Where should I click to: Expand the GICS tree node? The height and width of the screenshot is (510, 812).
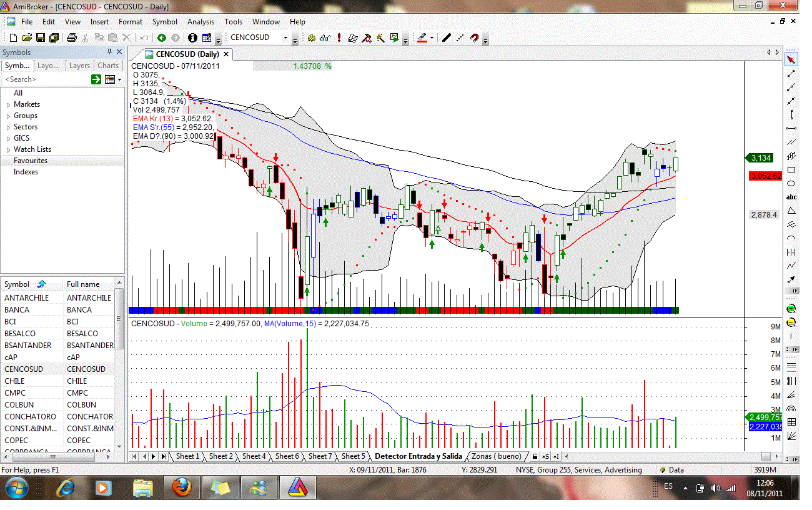point(8,138)
